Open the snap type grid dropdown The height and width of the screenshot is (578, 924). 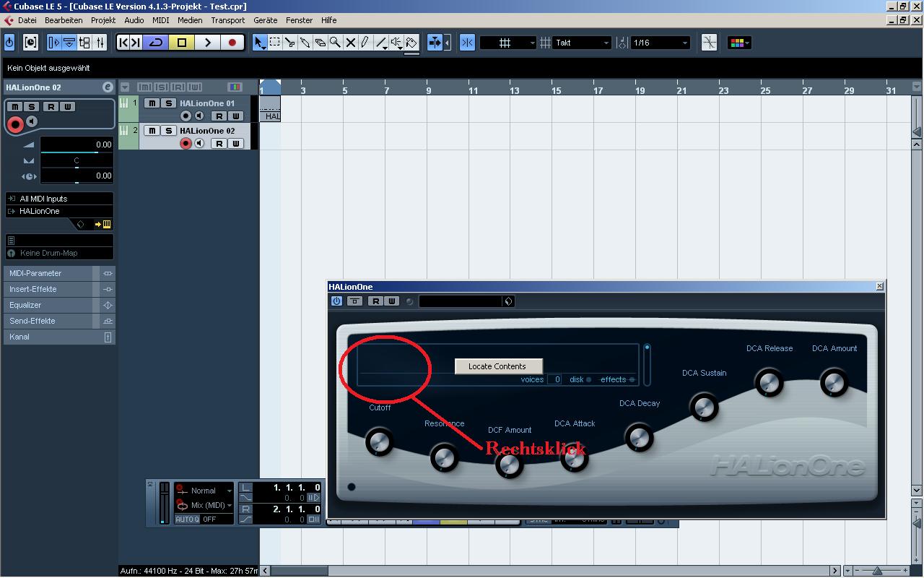tap(508, 43)
